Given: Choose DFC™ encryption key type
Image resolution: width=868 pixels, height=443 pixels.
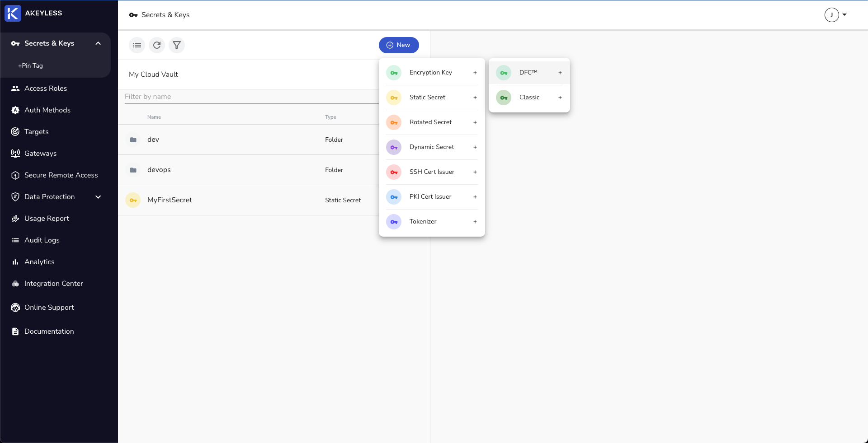Looking at the screenshot, I should (x=529, y=73).
